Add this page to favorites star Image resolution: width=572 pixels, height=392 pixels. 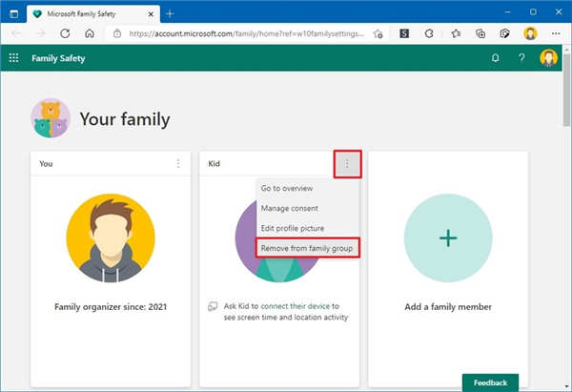[x=378, y=34]
